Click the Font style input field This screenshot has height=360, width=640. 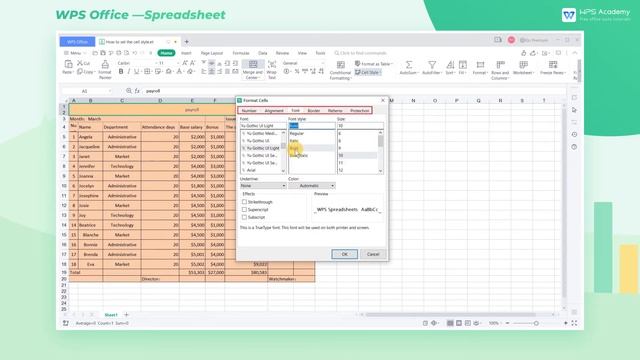coord(312,126)
